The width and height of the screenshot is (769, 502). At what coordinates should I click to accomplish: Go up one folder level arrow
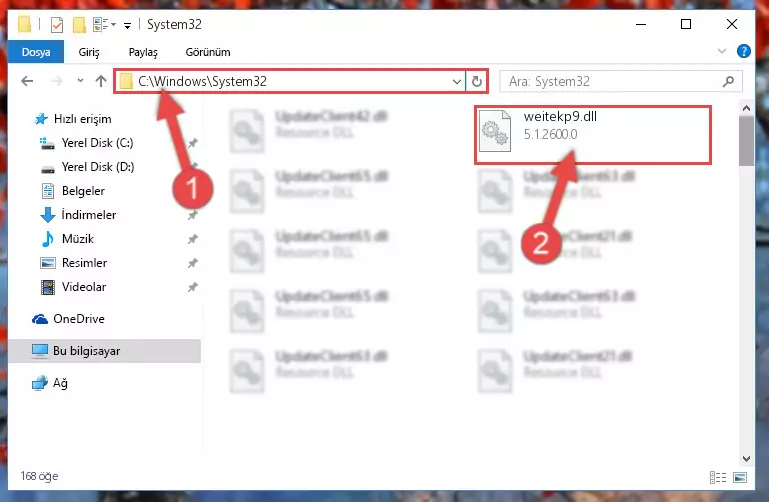(x=101, y=81)
